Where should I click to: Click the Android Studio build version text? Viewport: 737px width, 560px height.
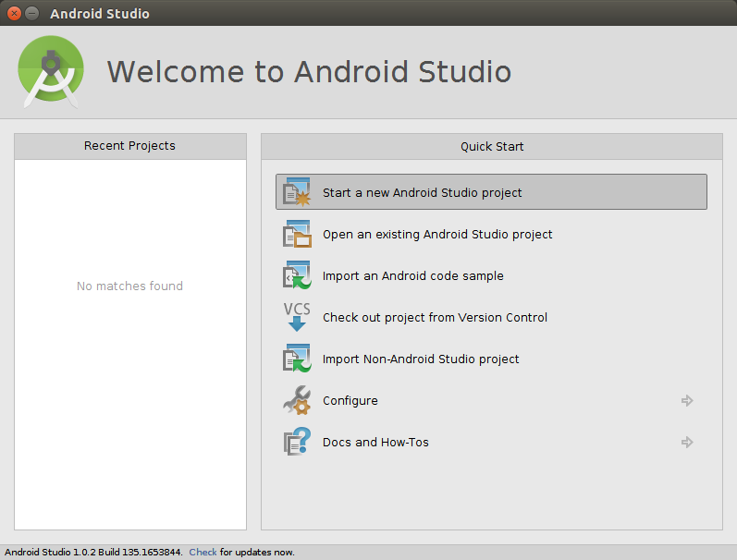[x=93, y=552]
